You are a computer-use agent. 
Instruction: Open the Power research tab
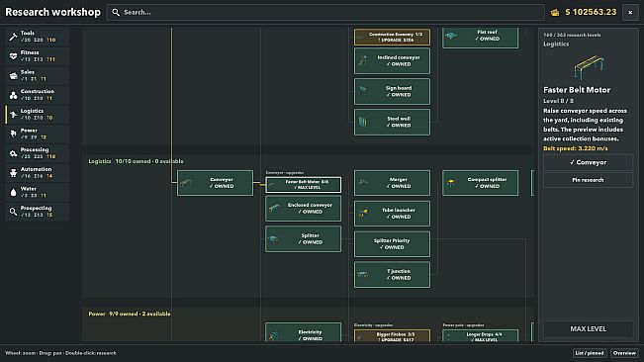point(38,134)
